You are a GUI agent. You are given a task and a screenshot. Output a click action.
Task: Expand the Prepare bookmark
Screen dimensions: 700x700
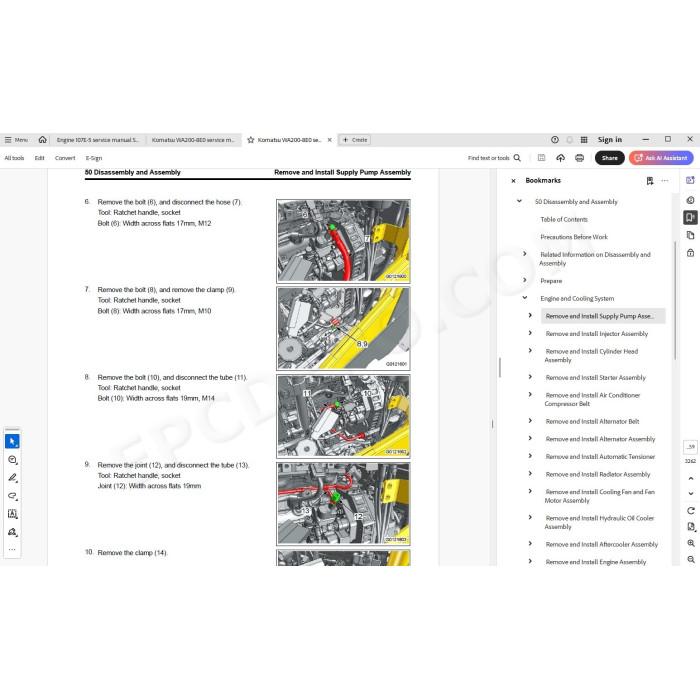[525, 280]
